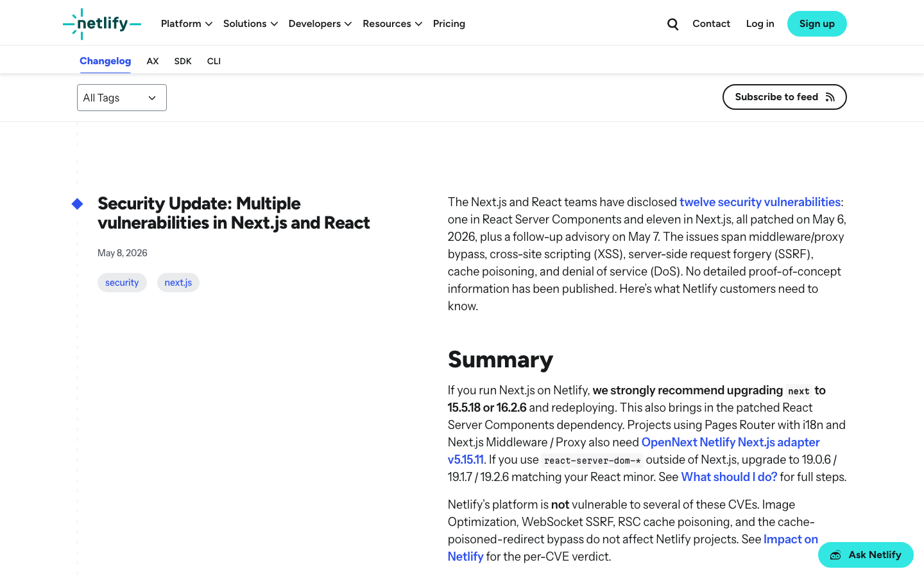Screen dimensions: 924x578
Task: Filter by the next.js tag
Action: [x=178, y=283]
